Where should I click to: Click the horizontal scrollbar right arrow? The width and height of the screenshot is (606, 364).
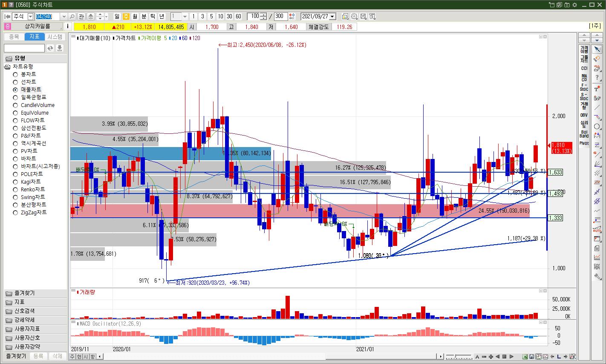click(x=441, y=356)
